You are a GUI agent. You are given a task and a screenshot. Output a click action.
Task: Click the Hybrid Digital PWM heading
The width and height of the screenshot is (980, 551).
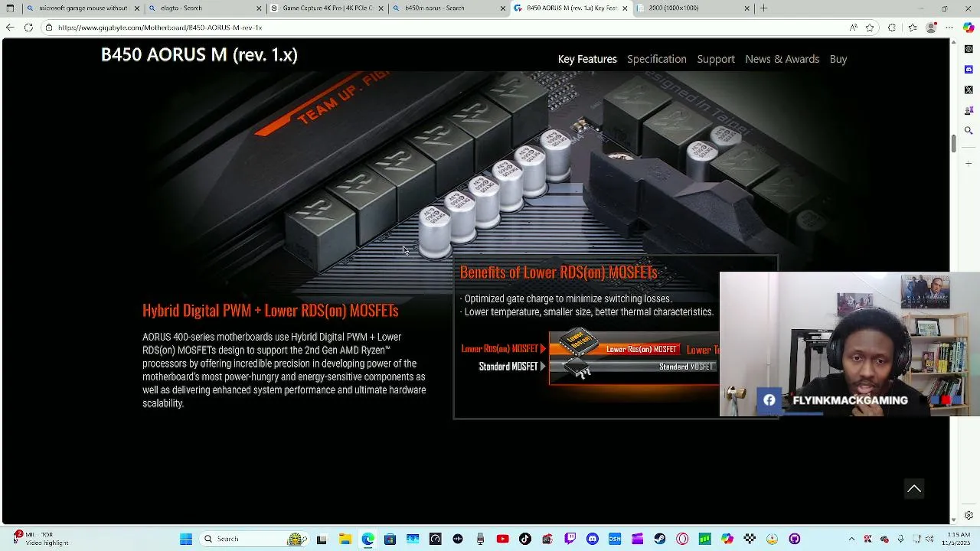[x=270, y=310]
